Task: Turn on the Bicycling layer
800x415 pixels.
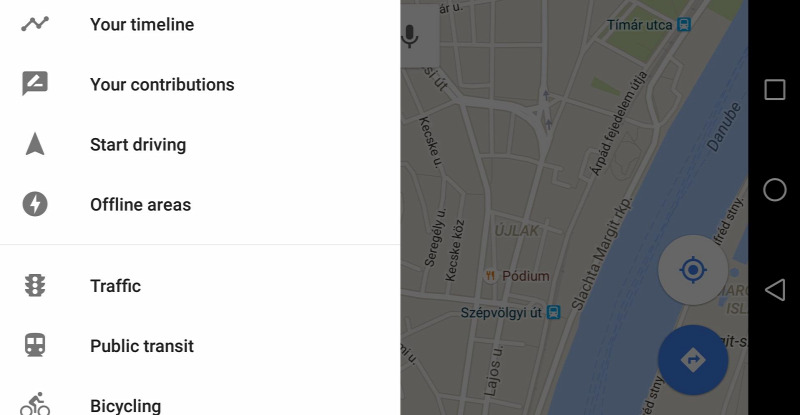Action: tap(200, 403)
